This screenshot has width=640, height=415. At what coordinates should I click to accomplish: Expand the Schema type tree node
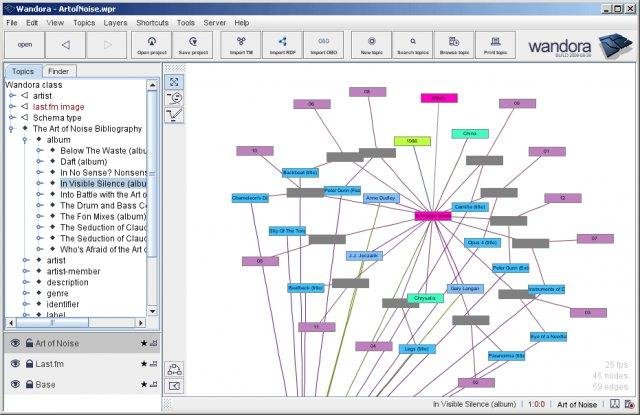(x=12, y=118)
